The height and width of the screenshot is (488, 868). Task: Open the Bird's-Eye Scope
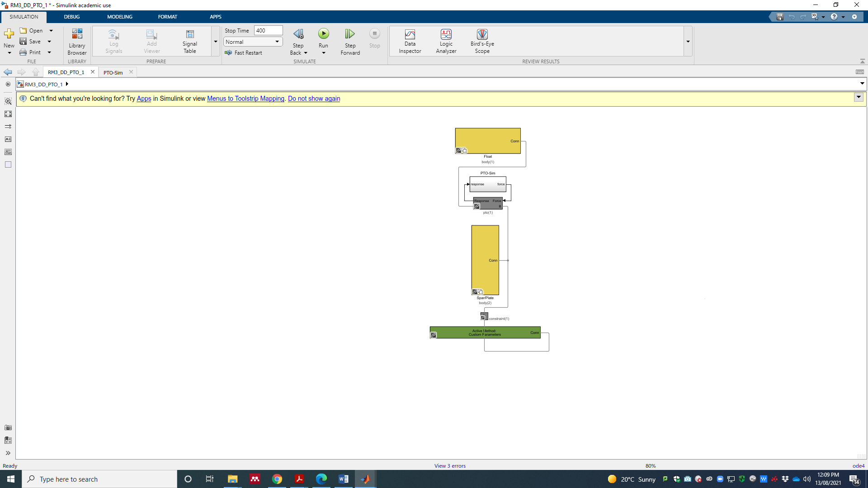(x=482, y=41)
